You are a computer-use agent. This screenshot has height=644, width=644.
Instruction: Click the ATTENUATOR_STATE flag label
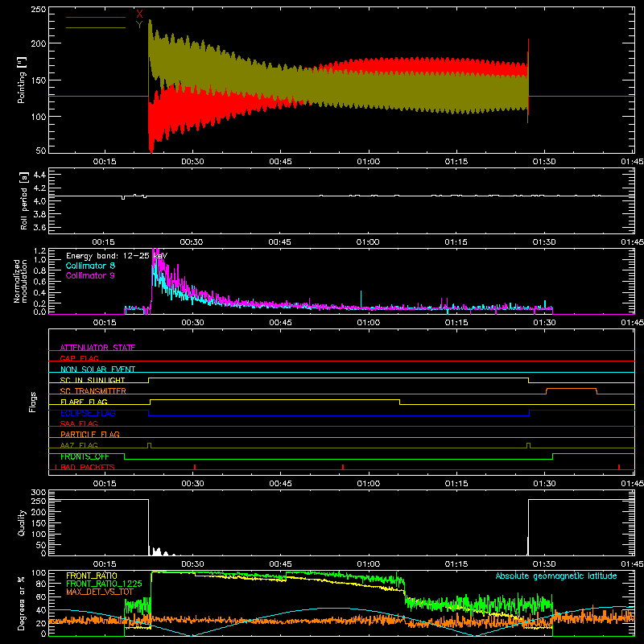click(97, 348)
